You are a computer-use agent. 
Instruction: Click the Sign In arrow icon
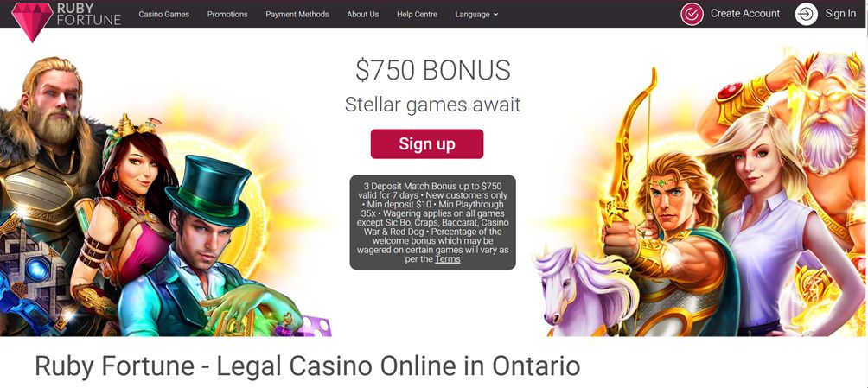point(807,14)
